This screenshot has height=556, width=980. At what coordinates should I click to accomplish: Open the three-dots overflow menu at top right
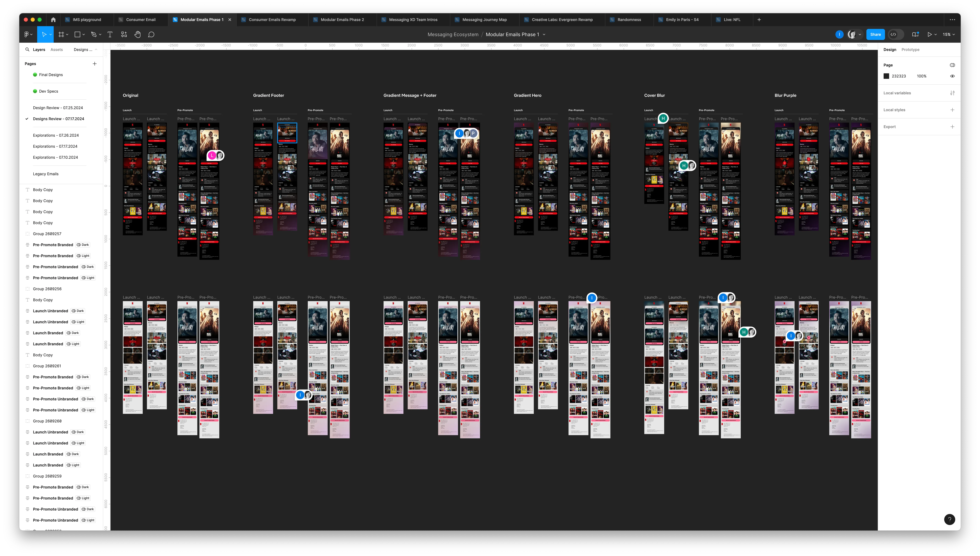coord(952,19)
